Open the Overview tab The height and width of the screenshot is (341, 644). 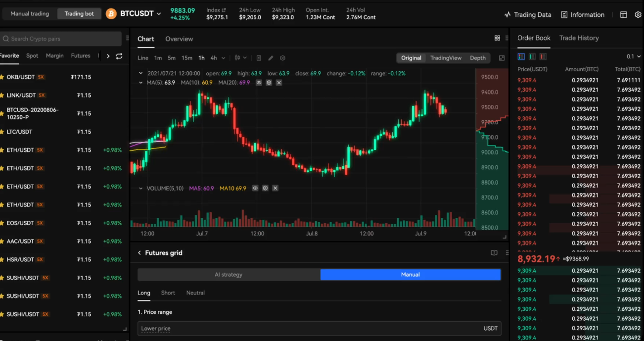click(179, 39)
